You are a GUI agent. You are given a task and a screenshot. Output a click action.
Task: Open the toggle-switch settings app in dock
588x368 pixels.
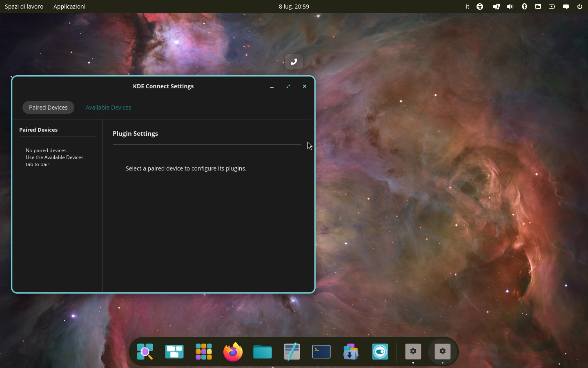[x=380, y=352]
